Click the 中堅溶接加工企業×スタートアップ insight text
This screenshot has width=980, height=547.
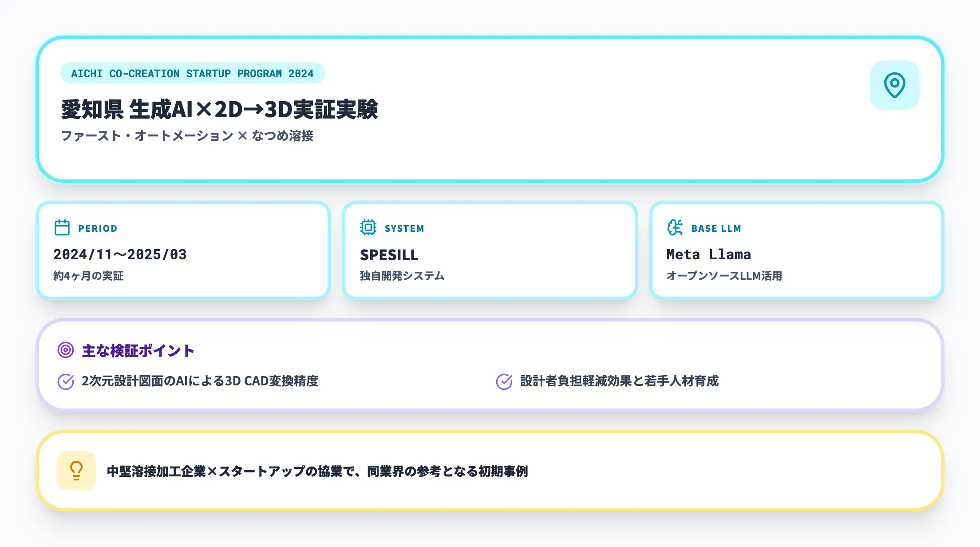(317, 471)
